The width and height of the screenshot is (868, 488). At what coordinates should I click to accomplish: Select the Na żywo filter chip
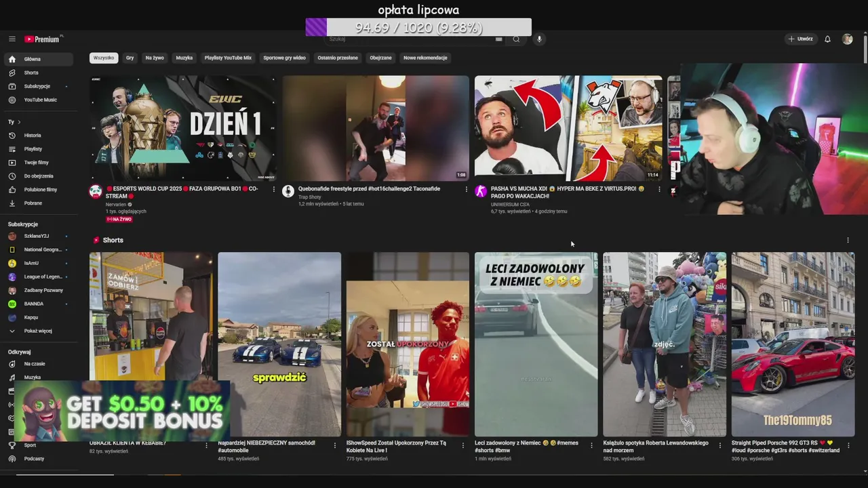[155, 58]
